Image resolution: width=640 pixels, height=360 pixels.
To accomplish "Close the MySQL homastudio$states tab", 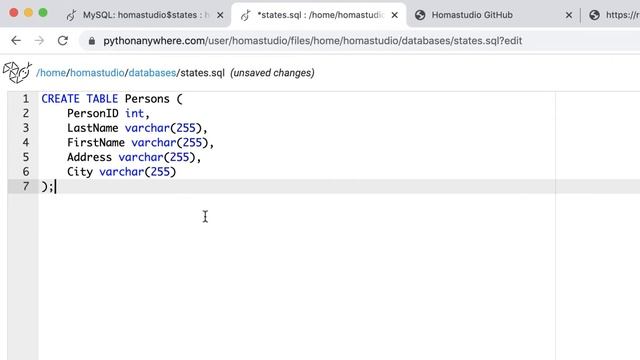I will (x=220, y=15).
